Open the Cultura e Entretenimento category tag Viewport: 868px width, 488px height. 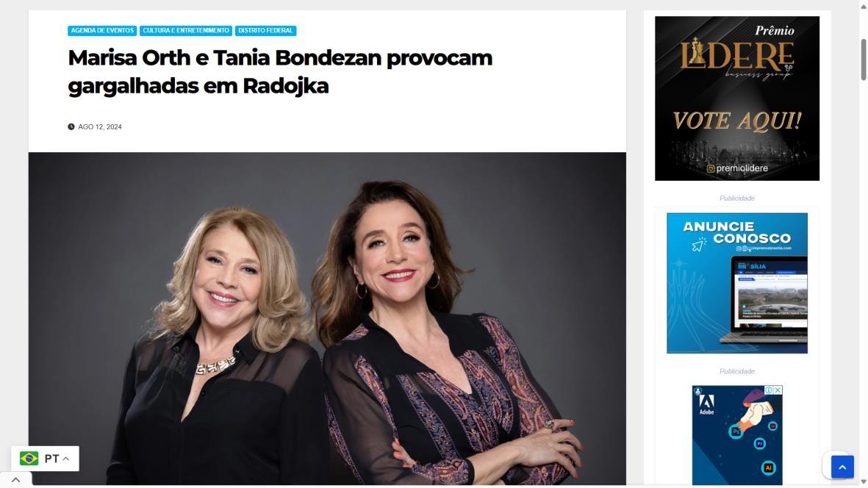pos(186,31)
